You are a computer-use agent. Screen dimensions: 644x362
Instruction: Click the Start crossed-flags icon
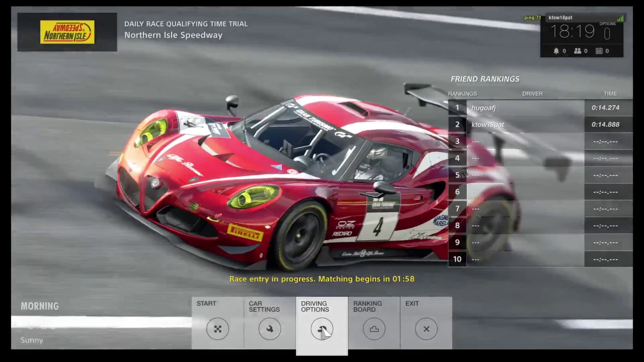[x=217, y=329]
